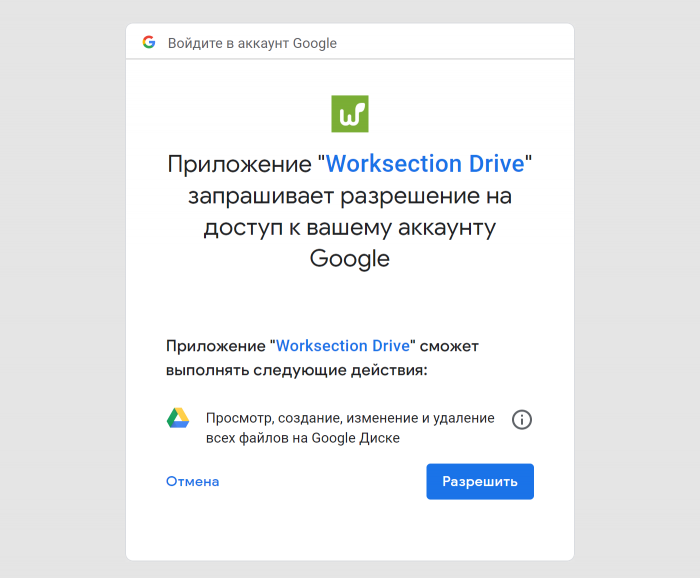Open Worksection Drive link in bold sentence
The image size is (700, 578).
(343, 346)
